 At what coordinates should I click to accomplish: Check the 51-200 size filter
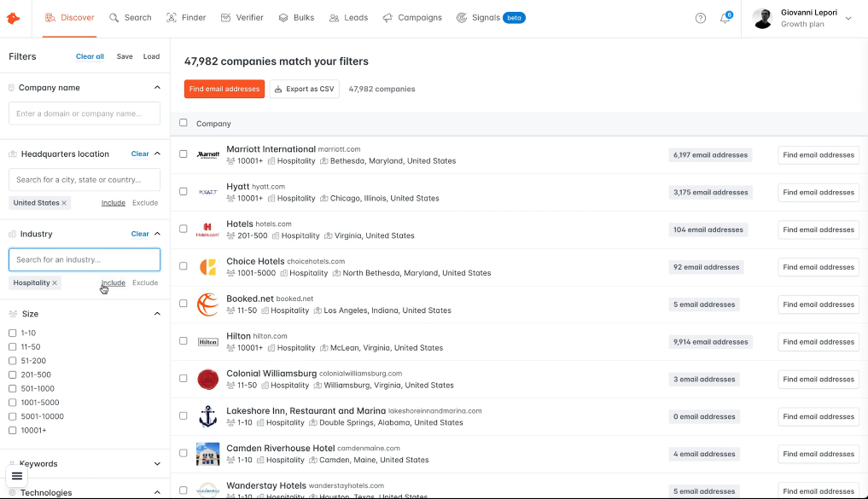[x=13, y=361]
